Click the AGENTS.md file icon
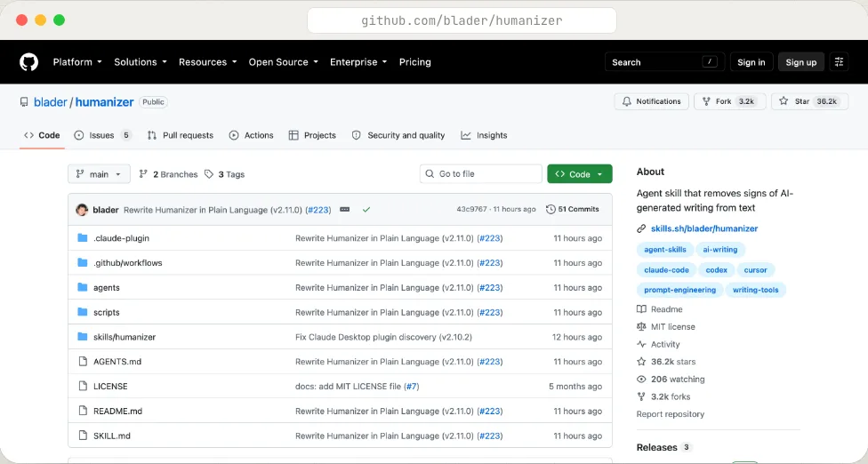Screen dimensions: 868x464 click(x=83, y=361)
